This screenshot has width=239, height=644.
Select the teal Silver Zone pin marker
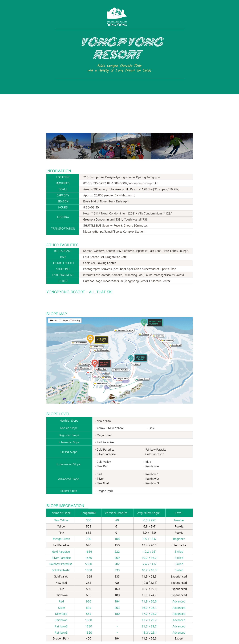click(x=131, y=358)
